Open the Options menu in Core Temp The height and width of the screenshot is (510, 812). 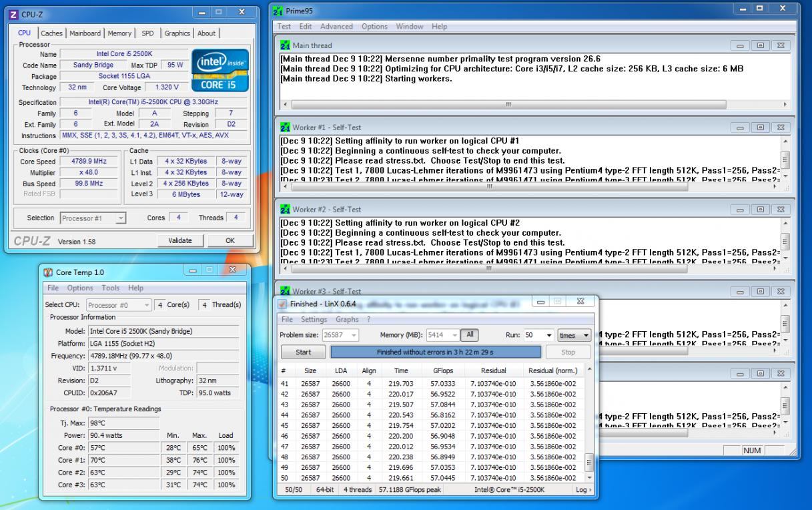point(80,288)
